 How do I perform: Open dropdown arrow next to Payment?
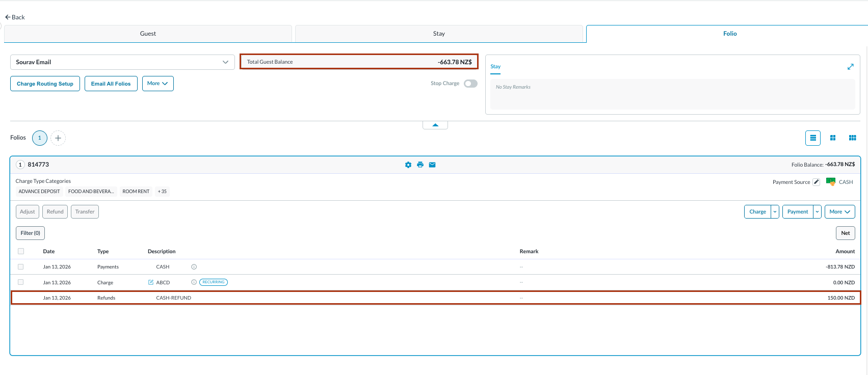tap(817, 212)
